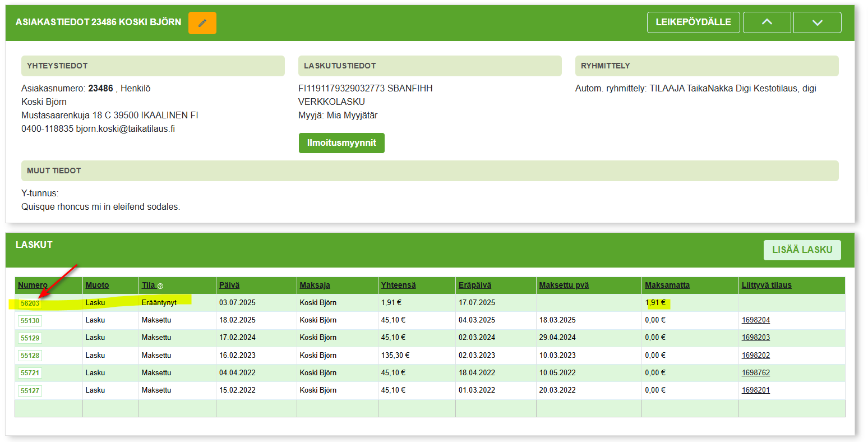Expand panel with the down chevron
The height and width of the screenshot is (442, 868).
tap(817, 22)
